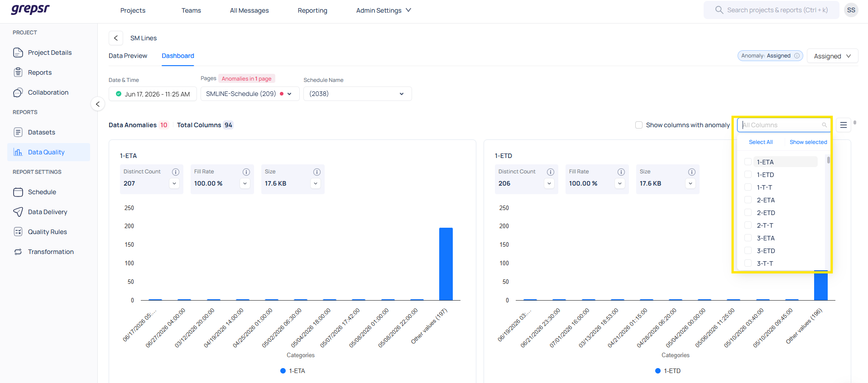Check the 2-ETA column option
The height and width of the screenshot is (383, 868).
coord(748,200)
